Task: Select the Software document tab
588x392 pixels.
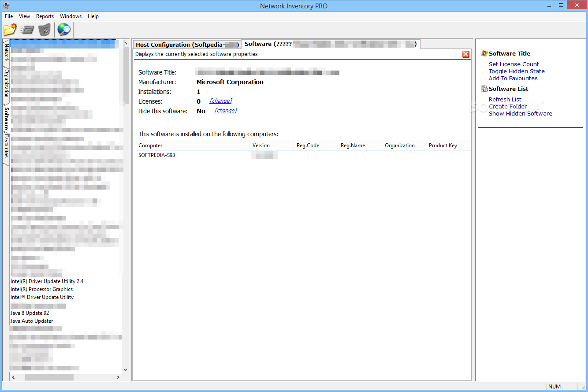Action: (331, 44)
